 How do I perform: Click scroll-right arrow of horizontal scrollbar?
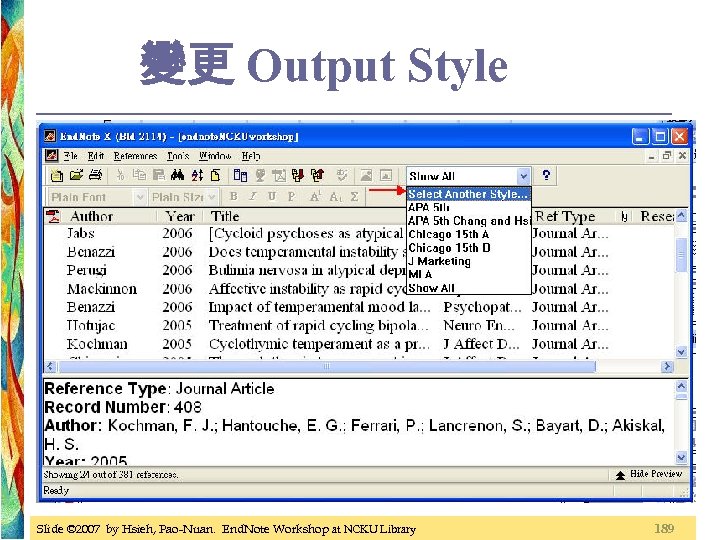coord(667,366)
